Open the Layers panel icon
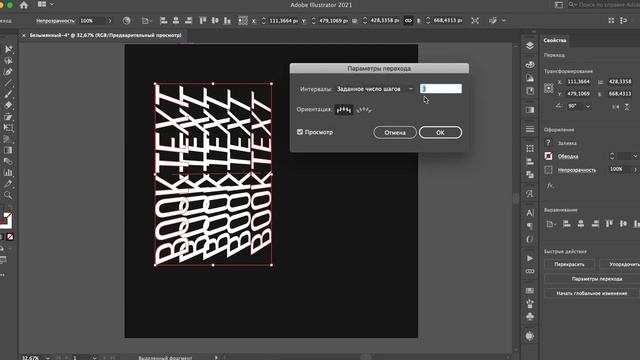 point(530,45)
